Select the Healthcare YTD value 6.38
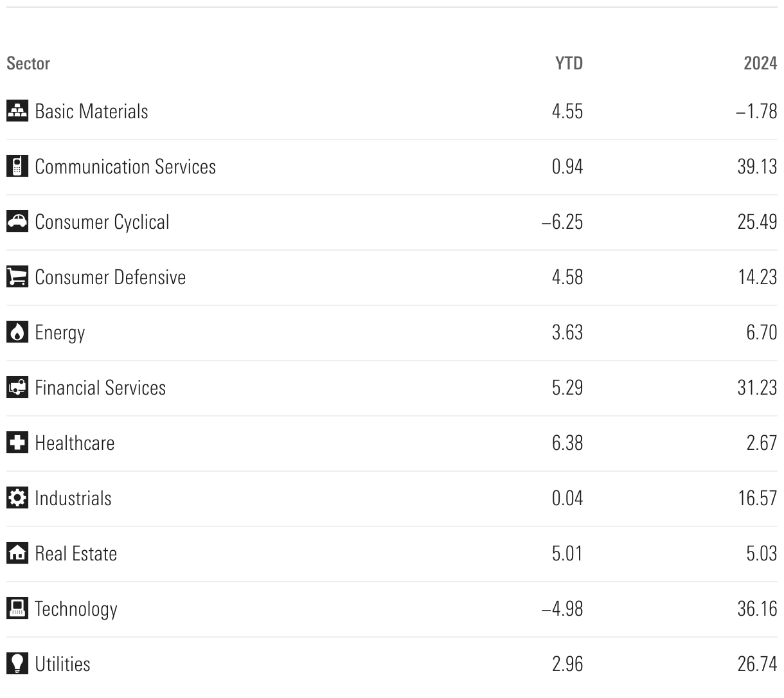 click(x=567, y=443)
